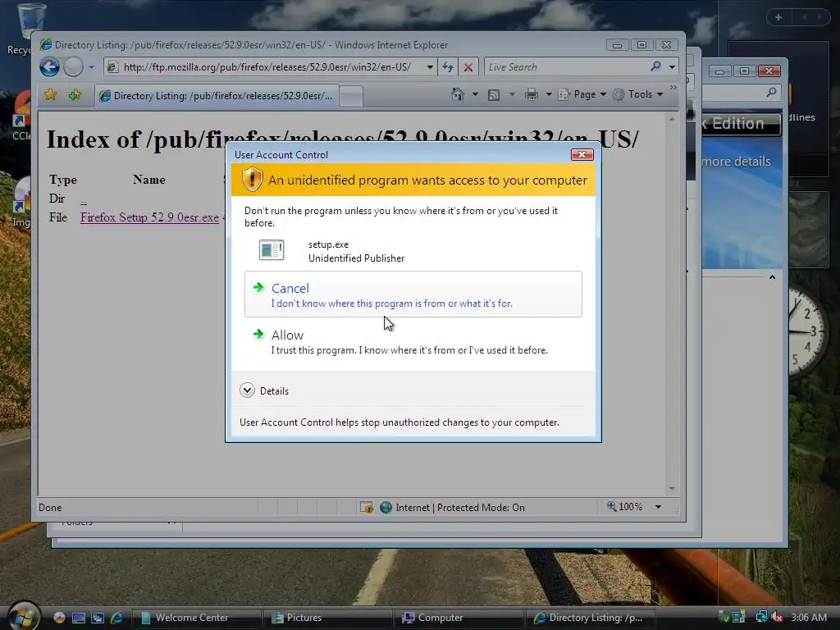
Task: Click the clock gadget on sidebar
Action: 809,331
